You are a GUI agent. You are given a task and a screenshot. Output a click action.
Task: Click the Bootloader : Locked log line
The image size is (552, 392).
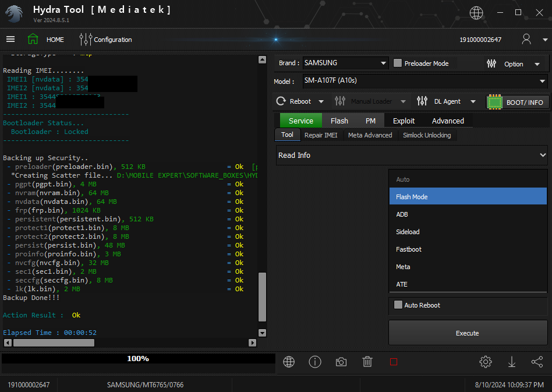(49, 132)
